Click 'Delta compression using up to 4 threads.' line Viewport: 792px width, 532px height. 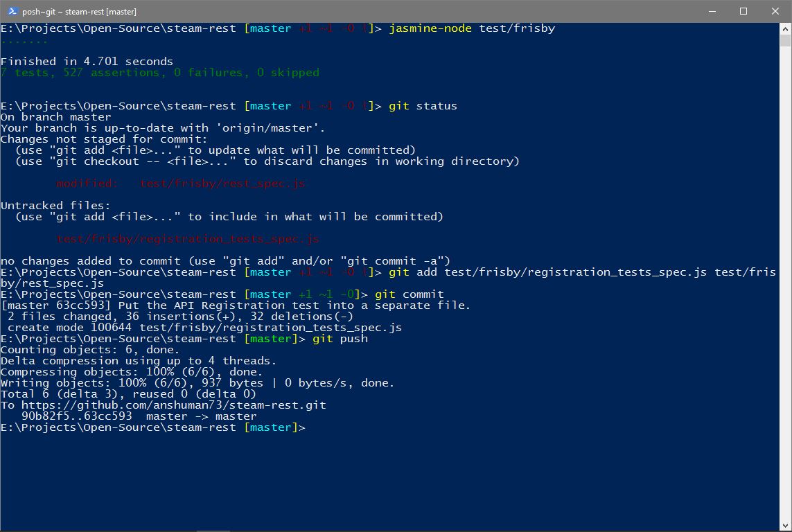tap(139, 361)
